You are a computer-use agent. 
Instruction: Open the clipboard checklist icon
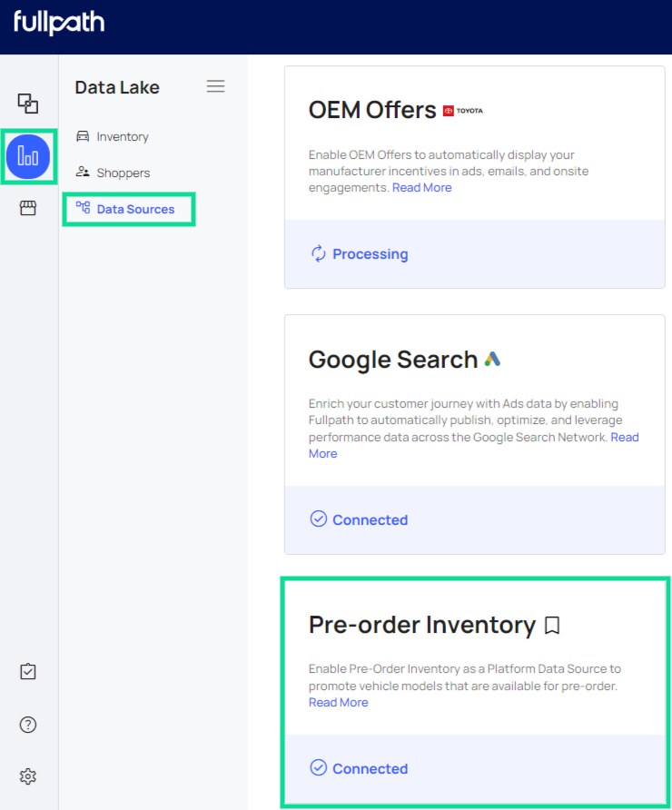(x=28, y=672)
